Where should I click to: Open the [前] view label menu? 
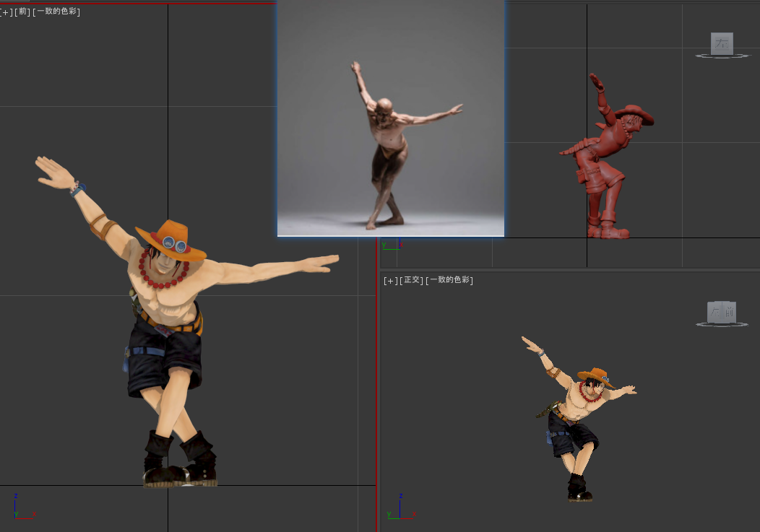tap(22, 12)
